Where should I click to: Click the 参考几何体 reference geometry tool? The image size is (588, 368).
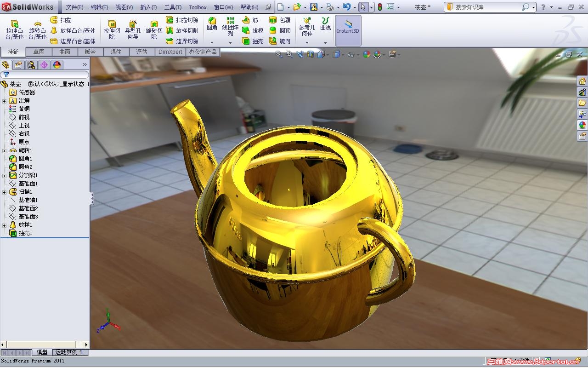click(x=307, y=27)
